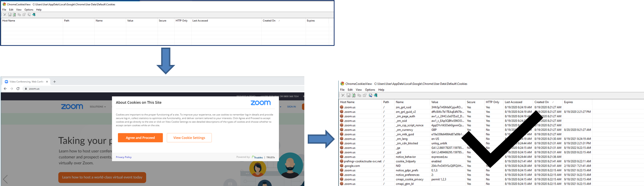Screen dimensions: 644x186
Task: Open File menu in top ChromeCookiesView window
Action: click(x=4, y=10)
